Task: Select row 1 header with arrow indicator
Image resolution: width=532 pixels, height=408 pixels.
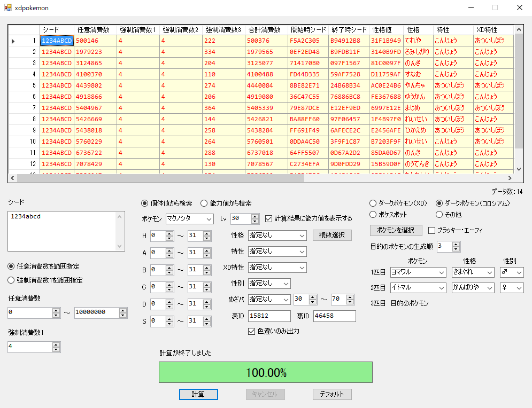Action: point(24,41)
